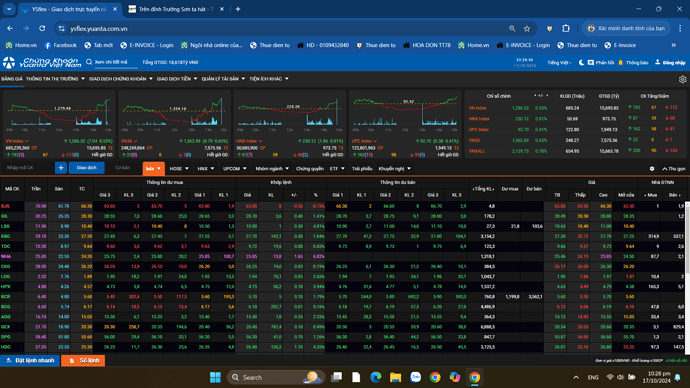
Task: Select the Trái phiếu tab
Action: click(x=362, y=168)
